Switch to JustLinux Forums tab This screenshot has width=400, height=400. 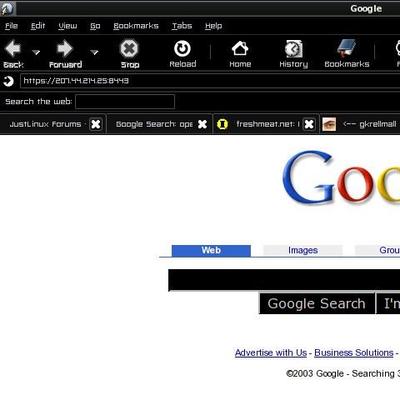coord(45,124)
